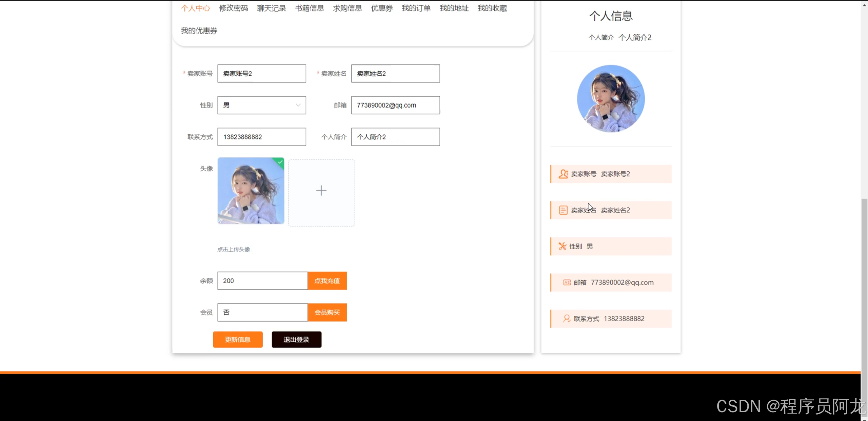Click the round profile avatar picture
The image size is (868, 421).
611,99
